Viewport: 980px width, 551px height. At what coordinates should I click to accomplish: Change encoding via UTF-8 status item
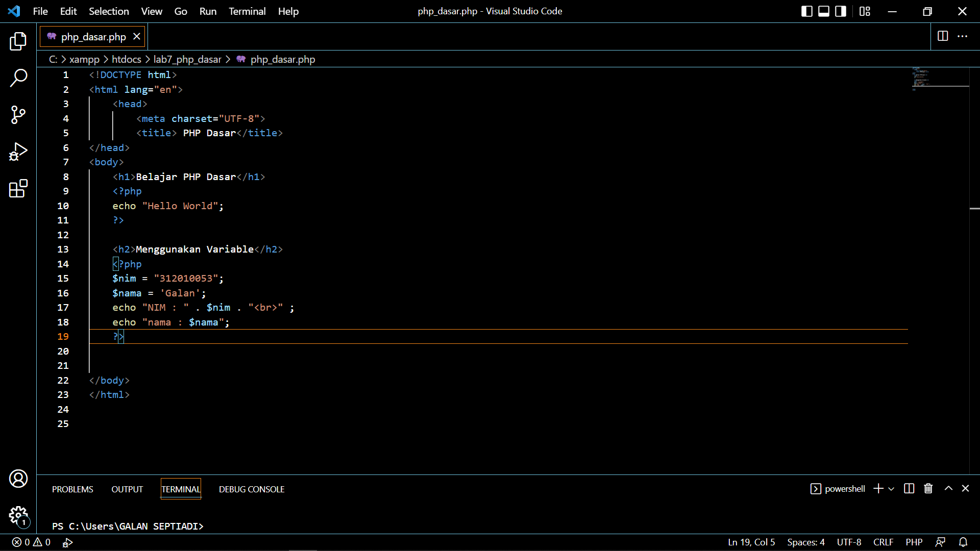pos(849,542)
